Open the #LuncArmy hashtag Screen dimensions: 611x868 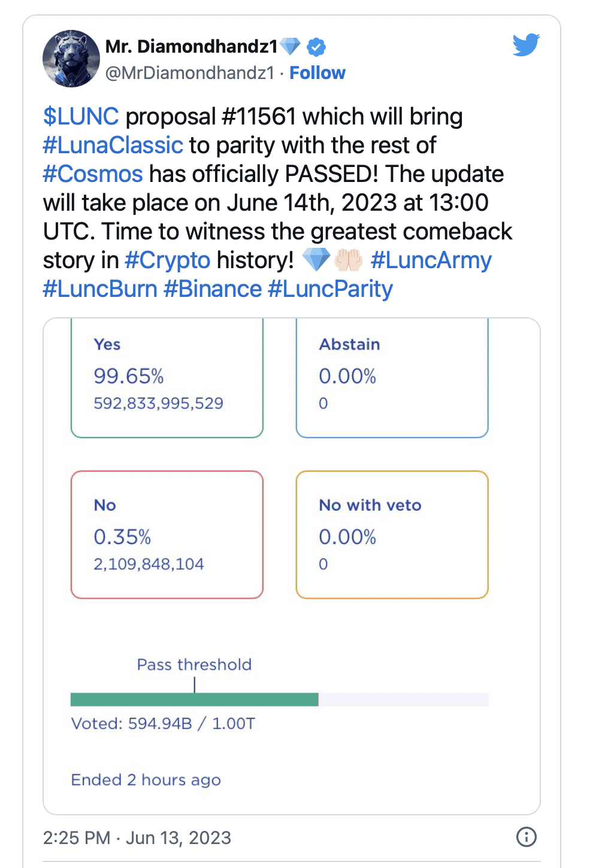coord(431,260)
